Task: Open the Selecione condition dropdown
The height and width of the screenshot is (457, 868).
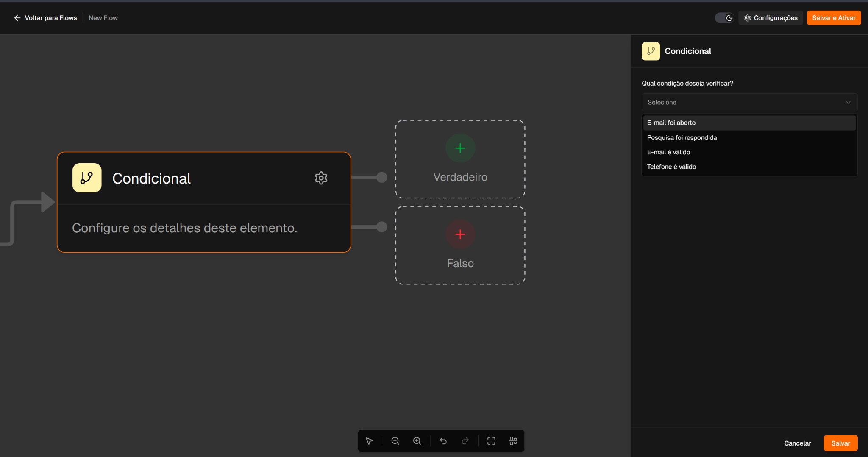Action: coord(749,102)
